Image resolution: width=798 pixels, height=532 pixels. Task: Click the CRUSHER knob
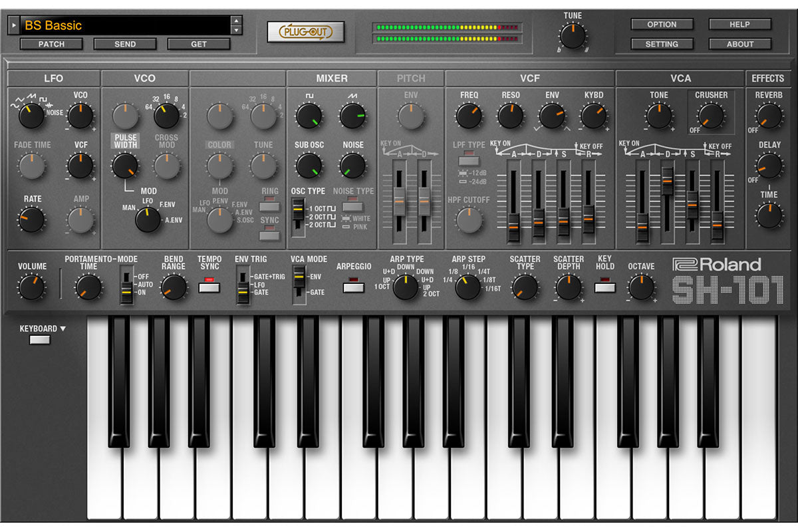click(x=711, y=116)
